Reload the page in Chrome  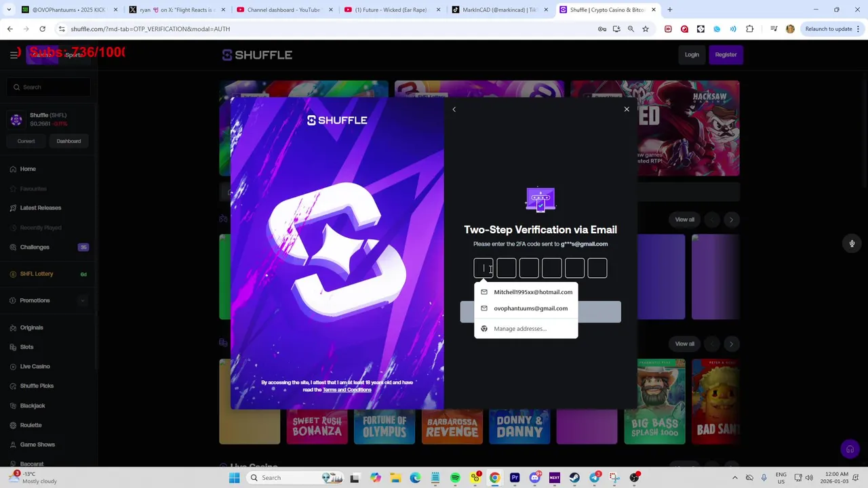coord(42,29)
